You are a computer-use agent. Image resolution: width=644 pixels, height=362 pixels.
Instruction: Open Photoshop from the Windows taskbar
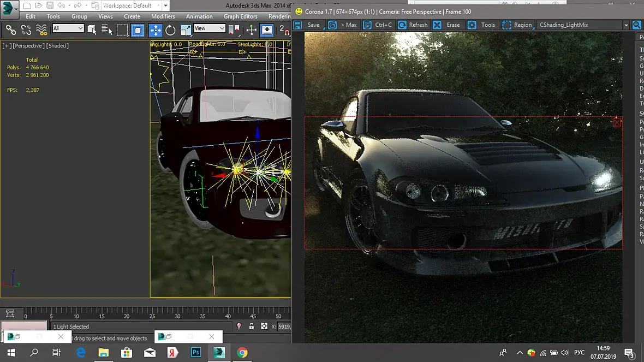[x=196, y=353]
